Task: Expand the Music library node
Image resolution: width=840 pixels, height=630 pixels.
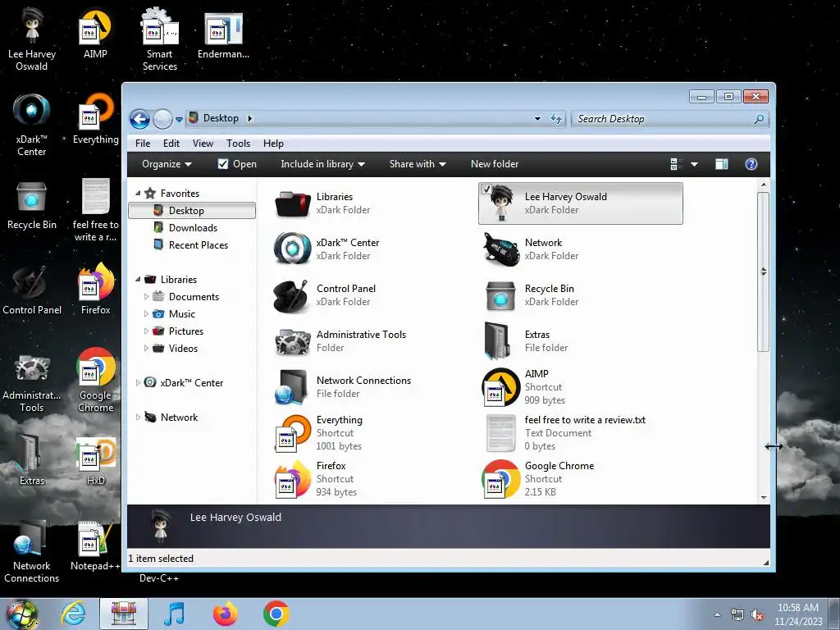Action: [x=146, y=313]
